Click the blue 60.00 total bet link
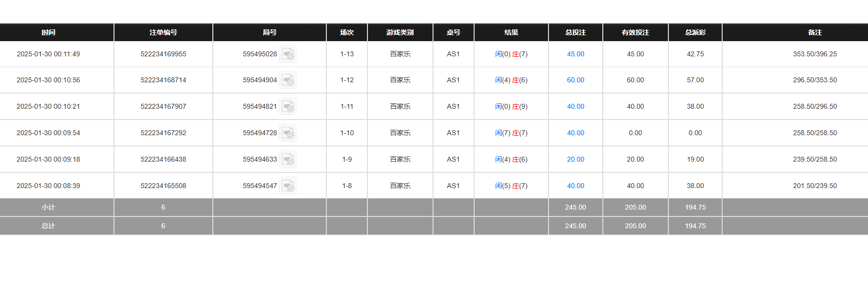 (575, 80)
